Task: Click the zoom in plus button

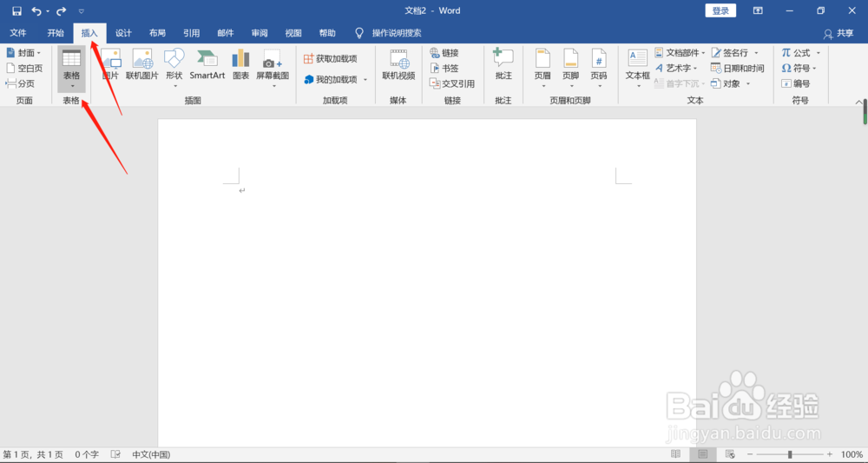Action: click(829, 454)
